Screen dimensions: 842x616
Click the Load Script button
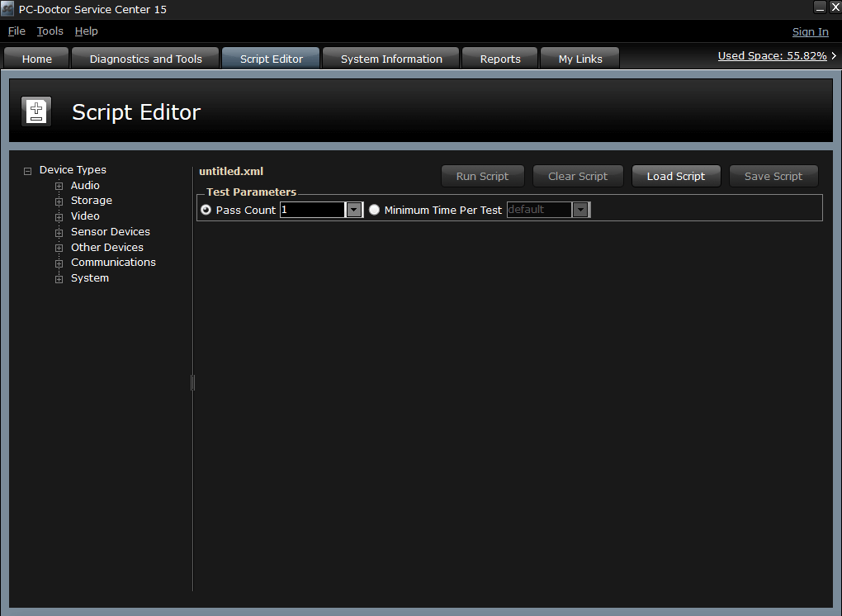[x=676, y=176]
